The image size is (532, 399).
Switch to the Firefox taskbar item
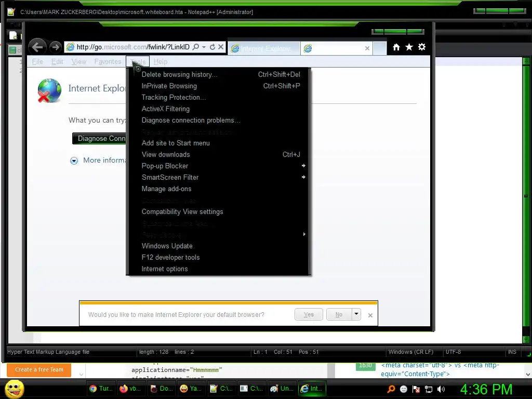click(x=131, y=389)
